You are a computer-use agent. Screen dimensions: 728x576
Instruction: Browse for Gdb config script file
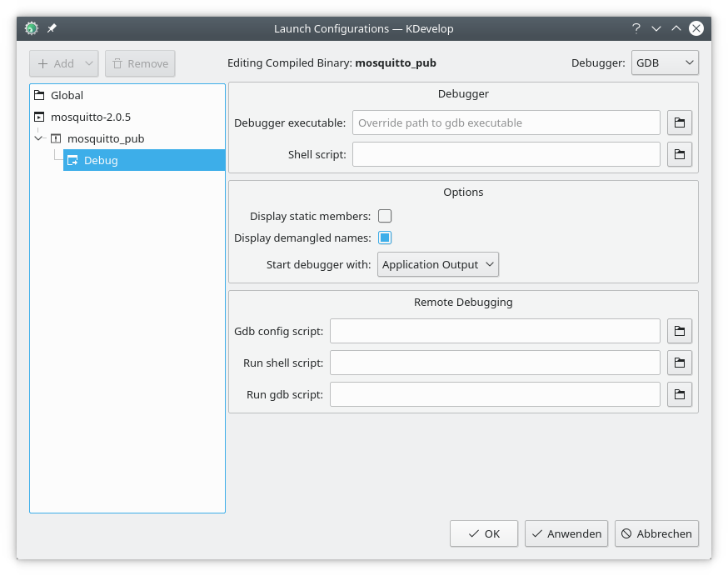(x=680, y=331)
